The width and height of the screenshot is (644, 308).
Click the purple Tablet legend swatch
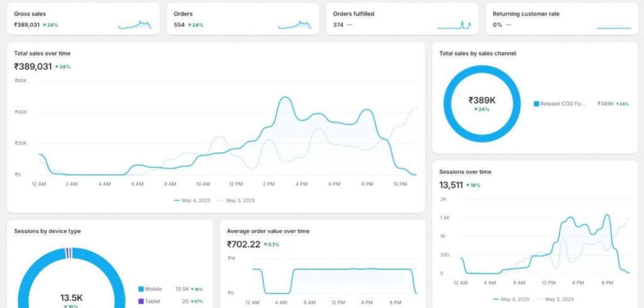click(x=141, y=301)
